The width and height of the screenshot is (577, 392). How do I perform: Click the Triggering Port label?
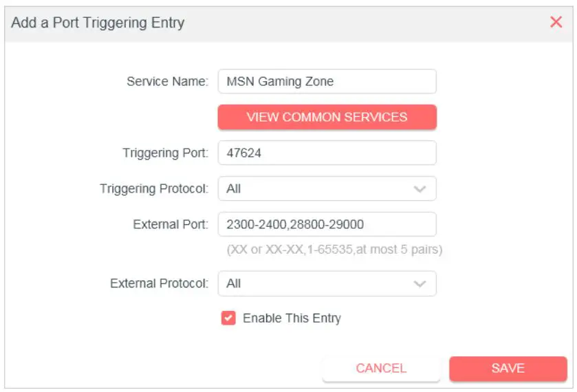tap(165, 153)
